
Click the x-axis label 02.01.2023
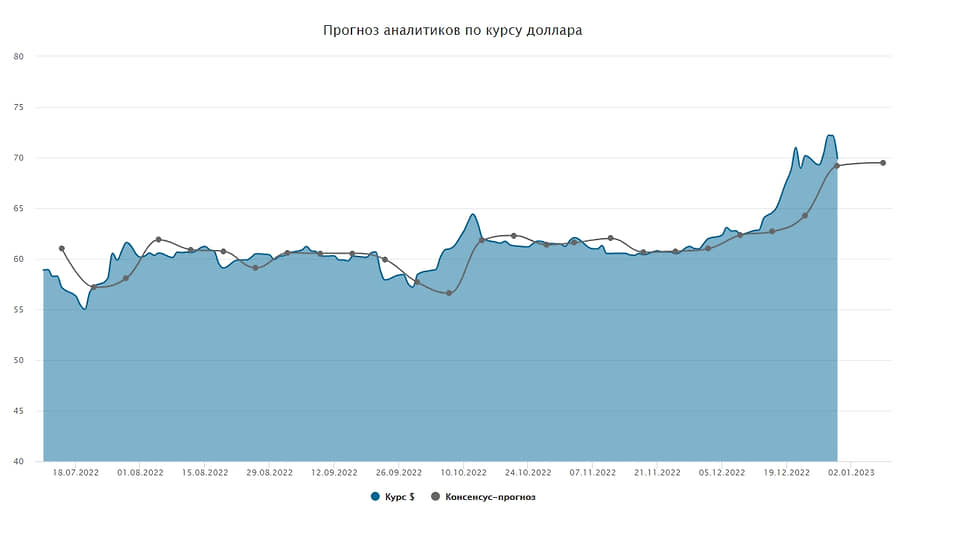(x=851, y=473)
